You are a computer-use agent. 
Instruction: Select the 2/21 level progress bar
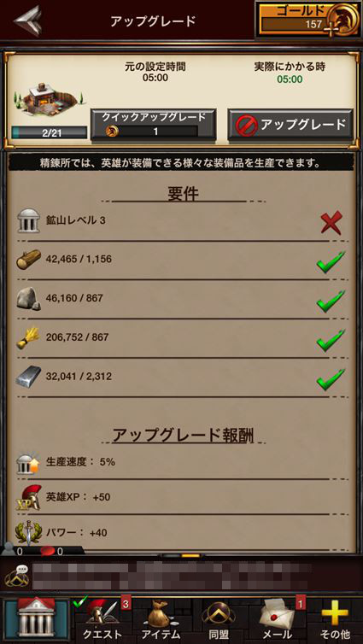49,132
